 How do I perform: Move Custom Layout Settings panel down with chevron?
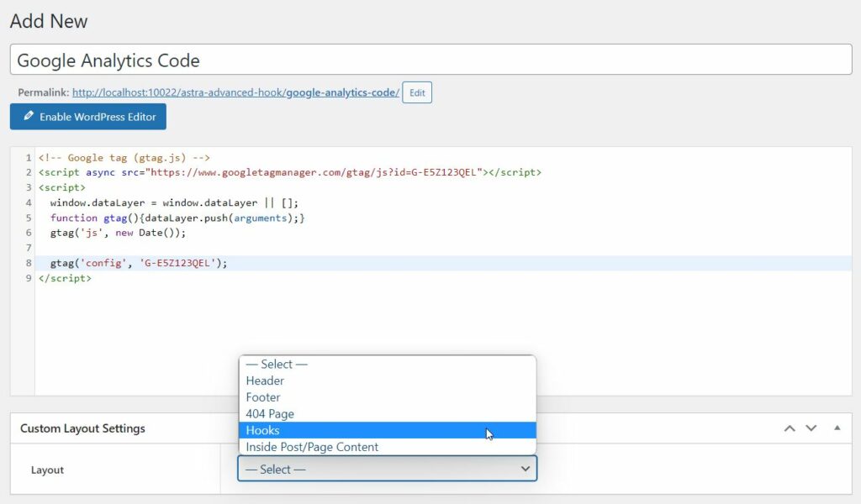pyautogui.click(x=811, y=428)
